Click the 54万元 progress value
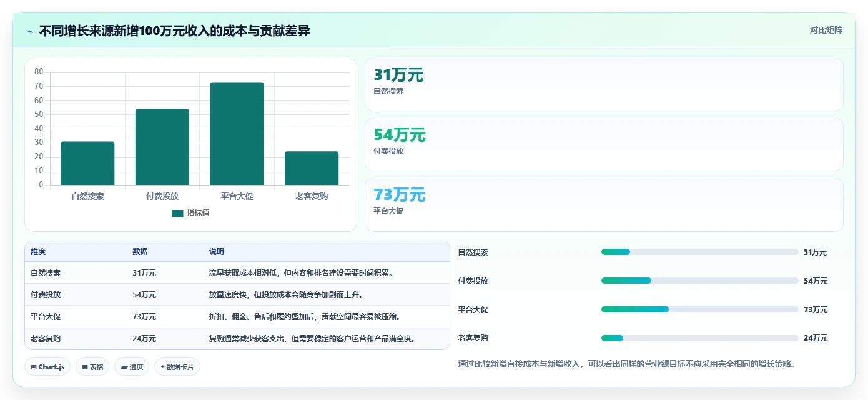The width and height of the screenshot is (868, 400). click(x=816, y=281)
